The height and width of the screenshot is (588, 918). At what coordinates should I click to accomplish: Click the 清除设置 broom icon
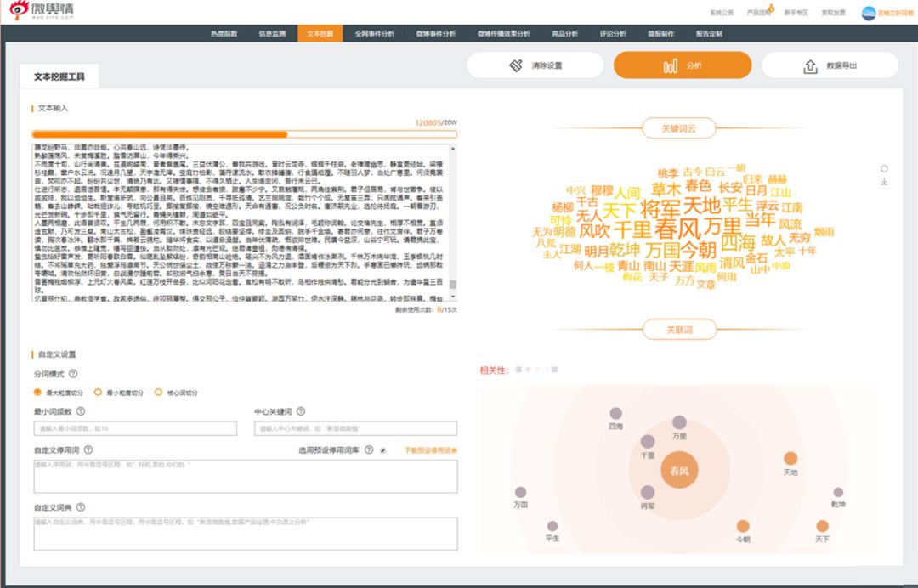(516, 65)
